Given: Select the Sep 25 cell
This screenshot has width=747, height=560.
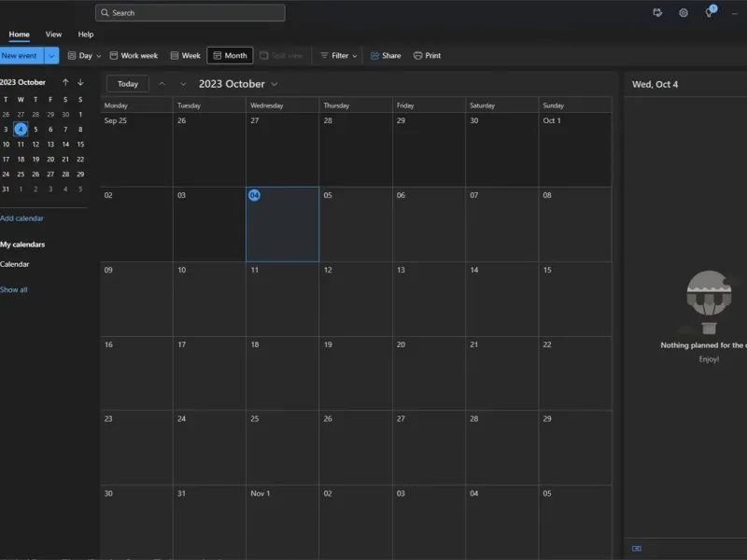Looking at the screenshot, I should tap(136, 149).
